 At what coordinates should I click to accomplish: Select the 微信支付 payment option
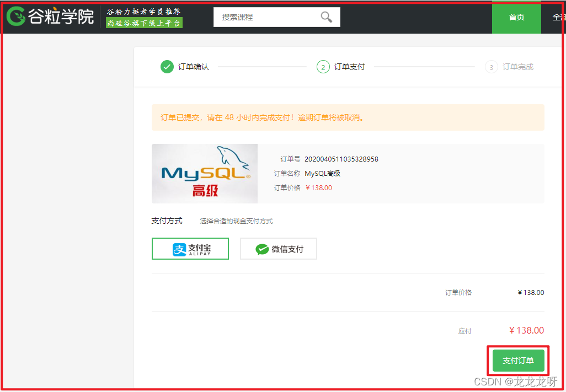coord(279,249)
